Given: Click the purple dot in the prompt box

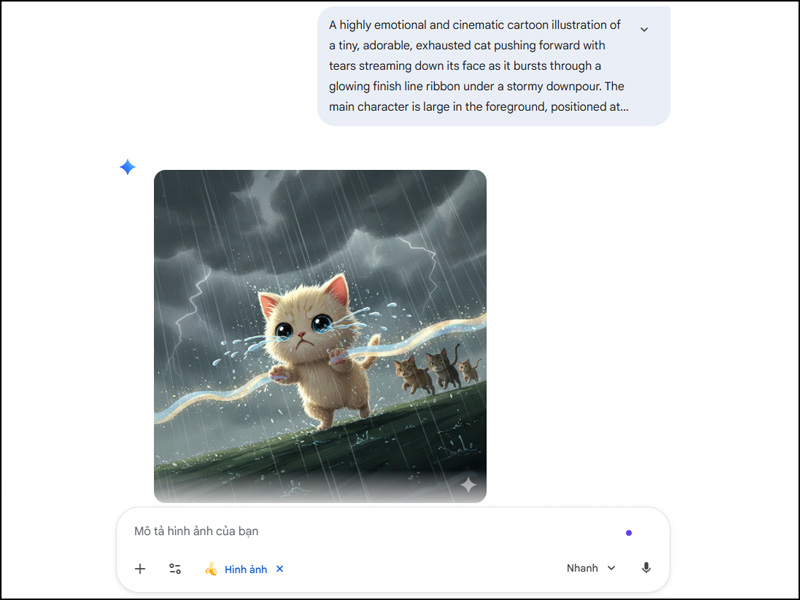Looking at the screenshot, I should click(629, 533).
